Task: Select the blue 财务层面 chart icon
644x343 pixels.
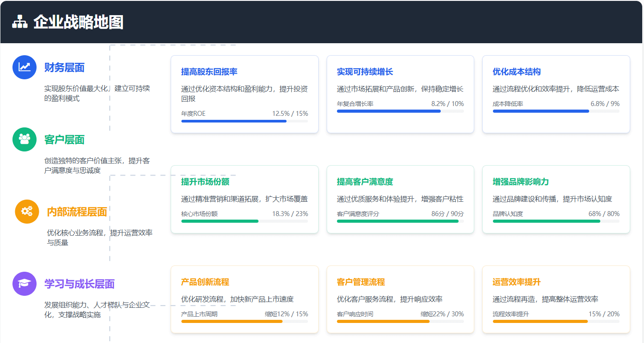Action: pyautogui.click(x=24, y=67)
